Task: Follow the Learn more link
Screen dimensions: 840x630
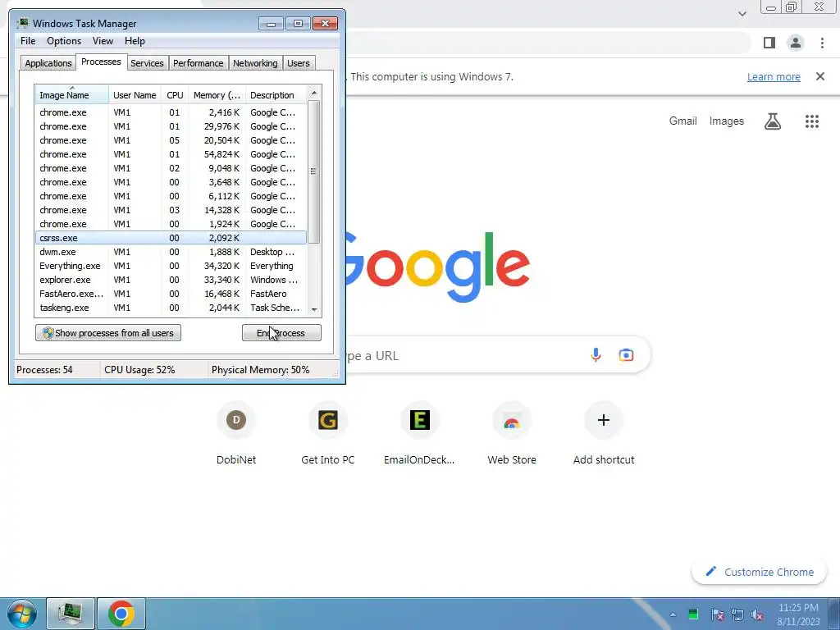Action: tap(774, 76)
